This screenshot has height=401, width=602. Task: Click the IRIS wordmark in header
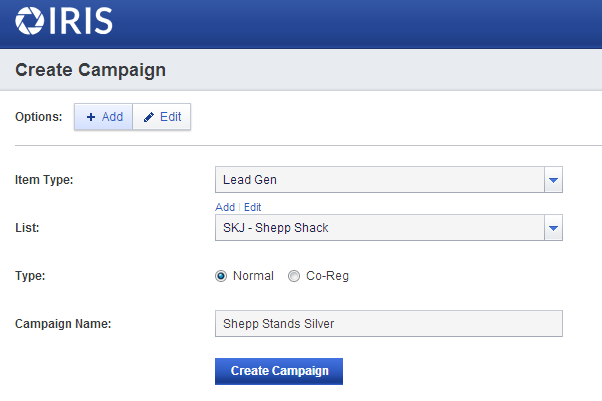pos(81,21)
